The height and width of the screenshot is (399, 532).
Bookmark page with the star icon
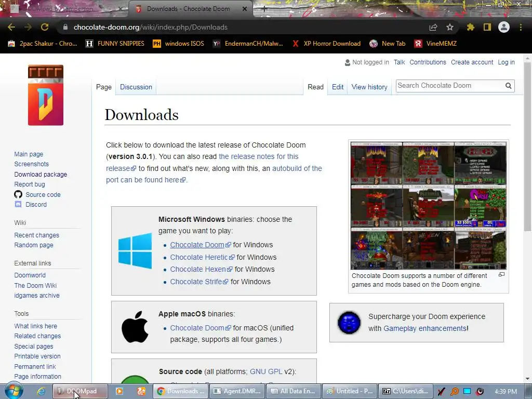pos(450,27)
